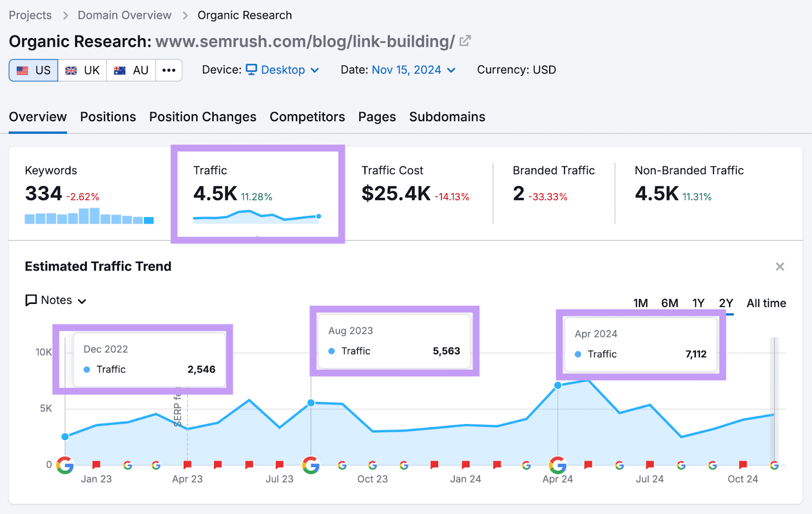Click the Notes speech bubble icon
The width and height of the screenshot is (812, 514).
pos(31,300)
